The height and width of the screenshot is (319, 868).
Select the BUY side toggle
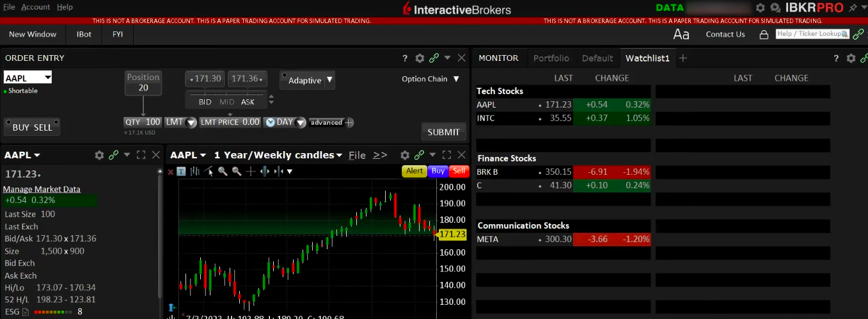tap(20, 127)
